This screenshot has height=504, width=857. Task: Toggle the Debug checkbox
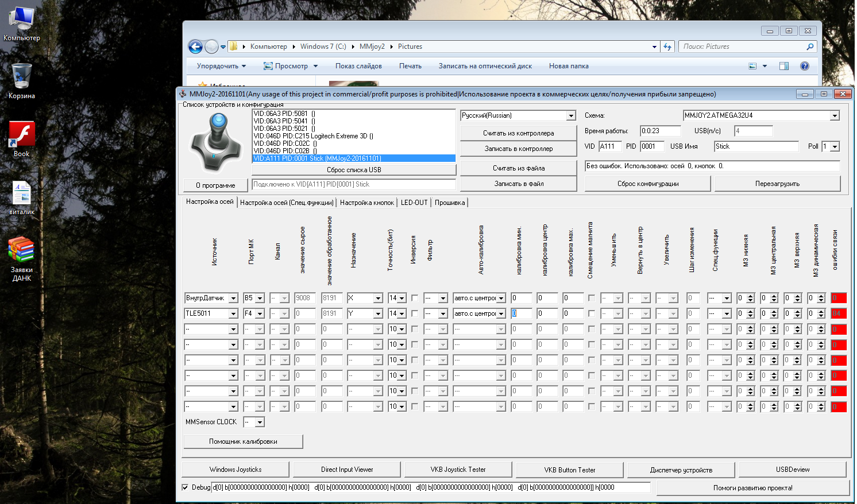click(x=185, y=487)
